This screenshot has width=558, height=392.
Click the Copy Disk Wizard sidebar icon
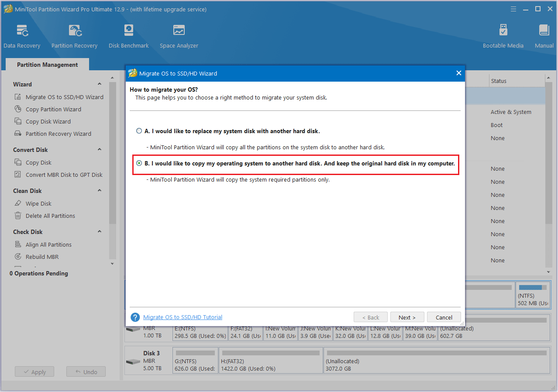click(18, 121)
